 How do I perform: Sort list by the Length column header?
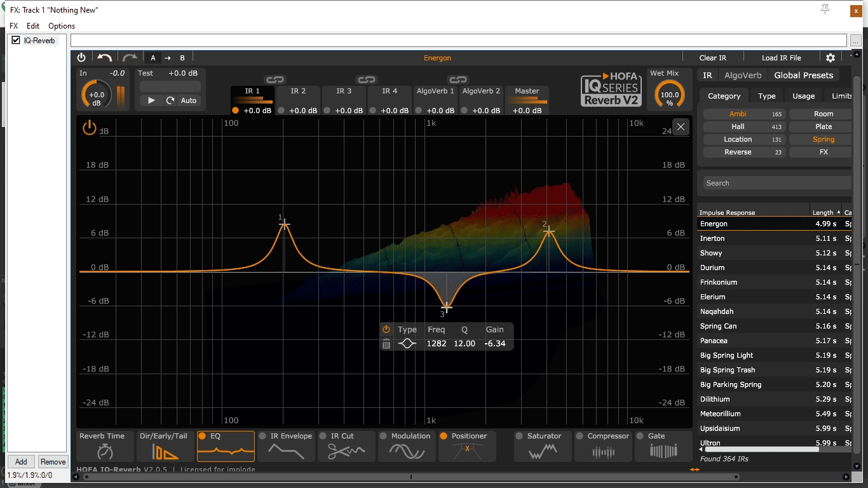pyautogui.click(x=826, y=212)
